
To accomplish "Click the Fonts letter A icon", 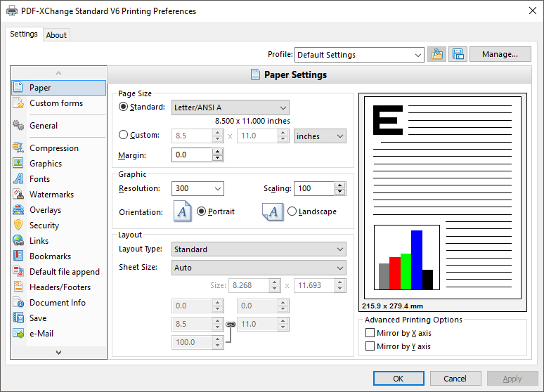I will click(x=18, y=178).
